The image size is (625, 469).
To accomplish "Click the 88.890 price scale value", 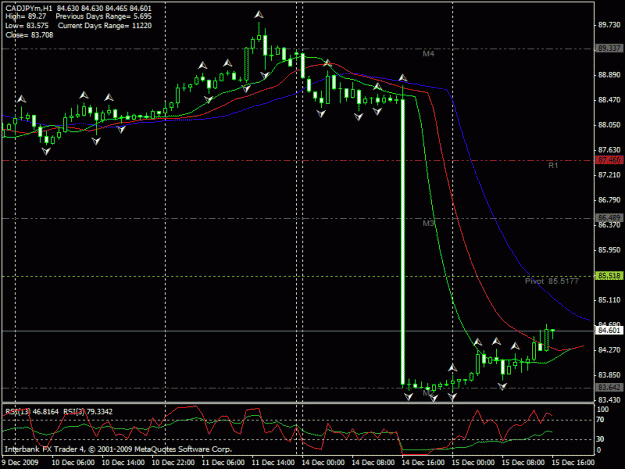I will (x=609, y=75).
